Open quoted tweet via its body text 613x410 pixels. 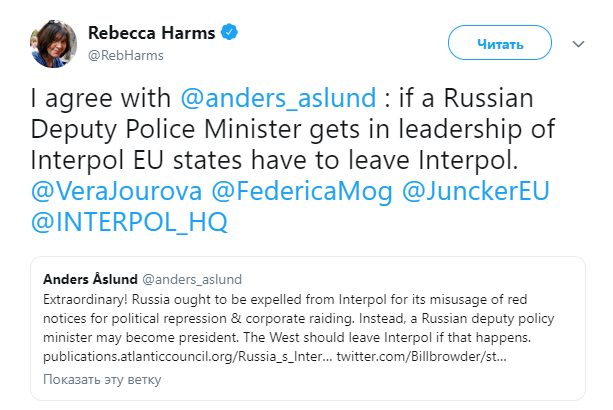pos(300,316)
